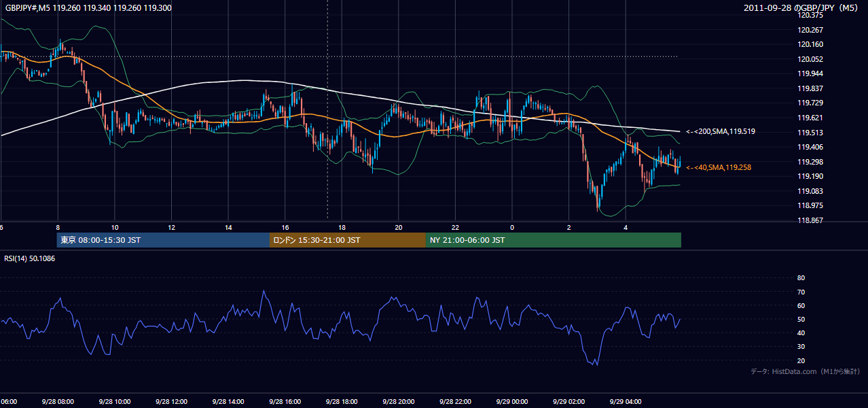
Task: Click the bottom time label 9/28 12:00
Action: (171, 401)
